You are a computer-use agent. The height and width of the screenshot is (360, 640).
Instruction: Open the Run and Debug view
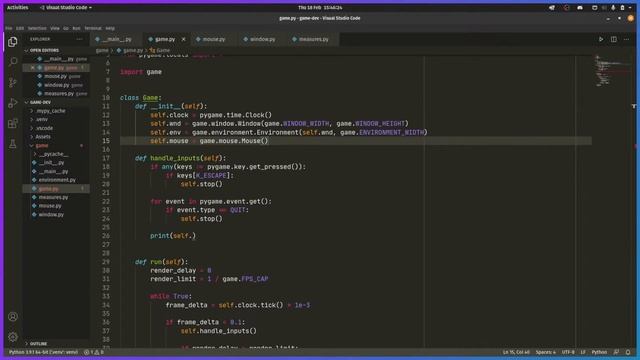click(x=13, y=103)
